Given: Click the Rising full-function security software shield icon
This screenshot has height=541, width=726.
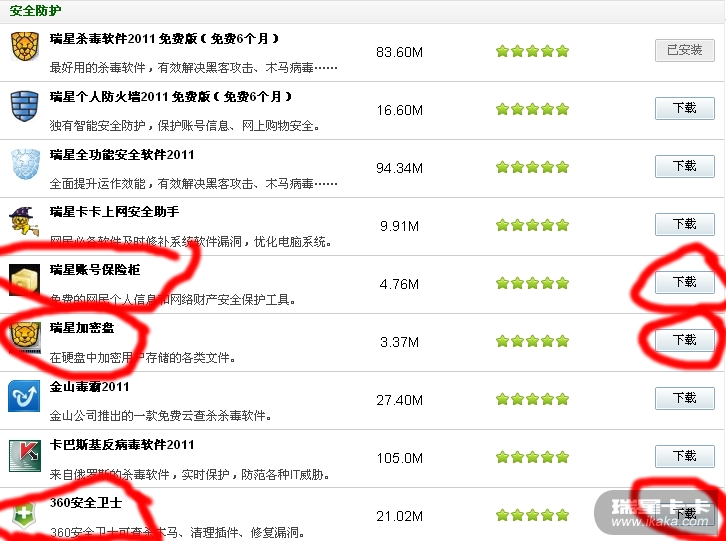Looking at the screenshot, I should point(25,164).
